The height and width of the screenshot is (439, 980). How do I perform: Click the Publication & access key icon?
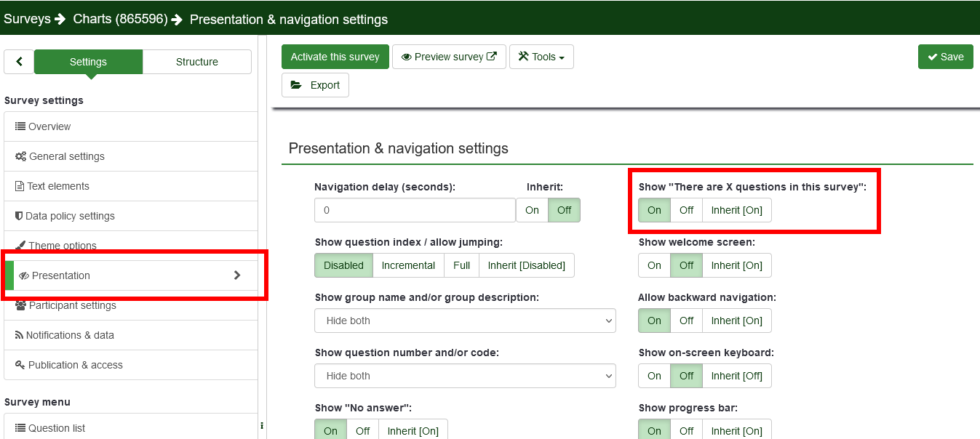pyautogui.click(x=20, y=365)
